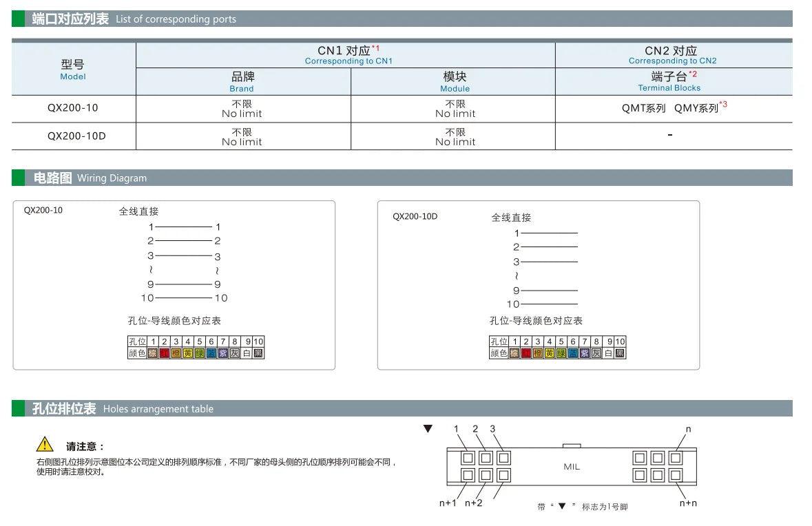Click the black pin-1 triangle above the connector
Image resolution: width=812 pixels, height=526 pixels.
click(428, 429)
